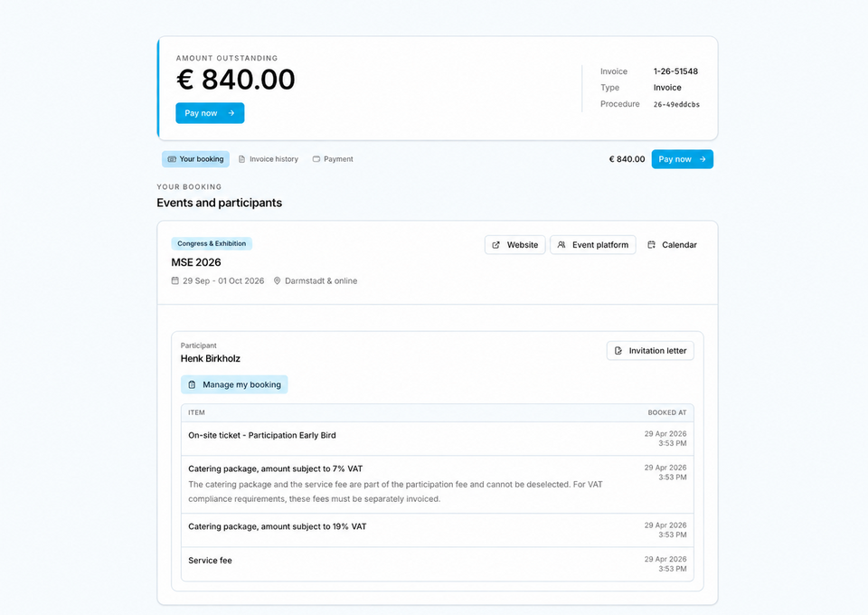Click the booking icon in the Your booking tab
868x615 pixels.
point(172,159)
